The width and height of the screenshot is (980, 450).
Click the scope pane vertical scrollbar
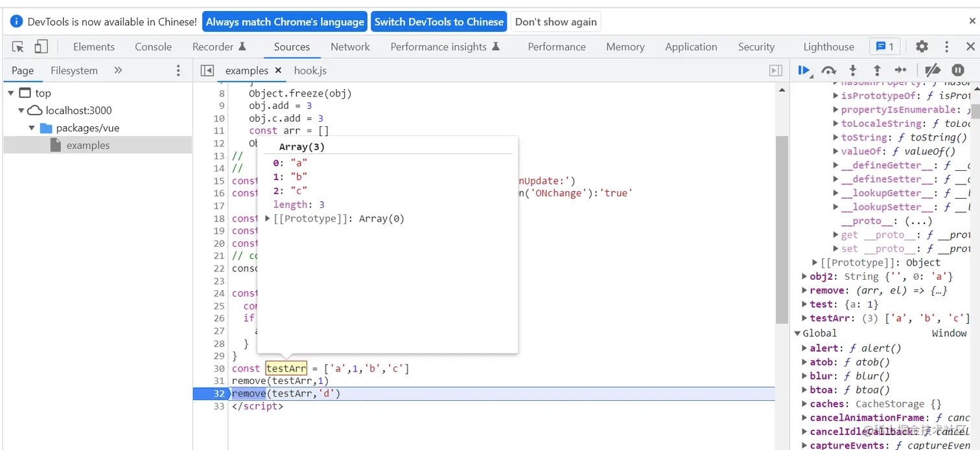(975, 111)
